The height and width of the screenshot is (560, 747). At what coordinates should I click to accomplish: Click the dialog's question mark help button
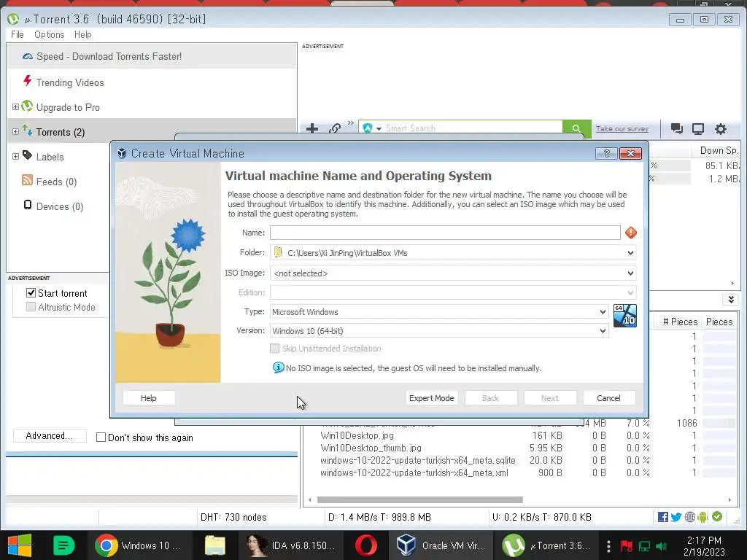tap(606, 153)
